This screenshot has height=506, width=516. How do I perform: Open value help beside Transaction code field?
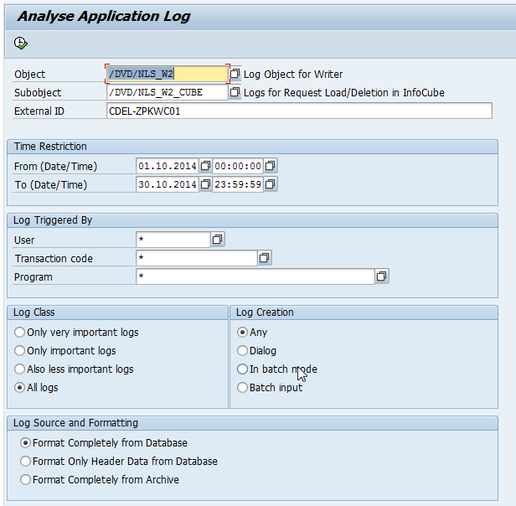(264, 258)
